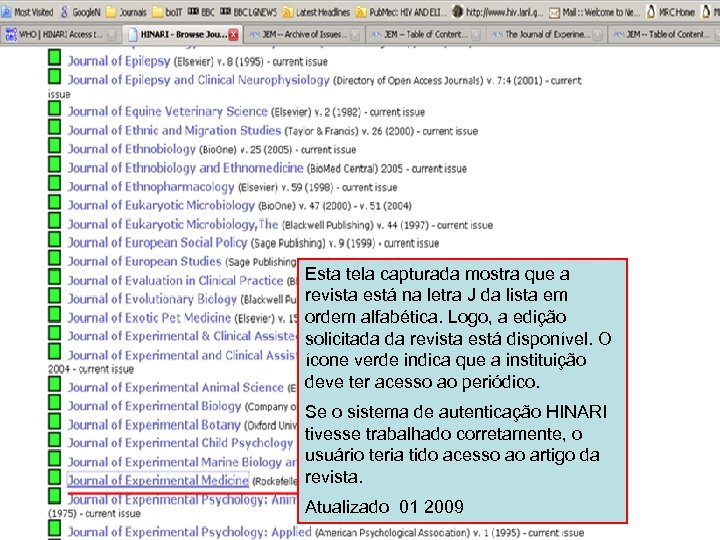Open the Mail :: Welcome bookmark
Viewport: 720px width, 540px height.
595,12
